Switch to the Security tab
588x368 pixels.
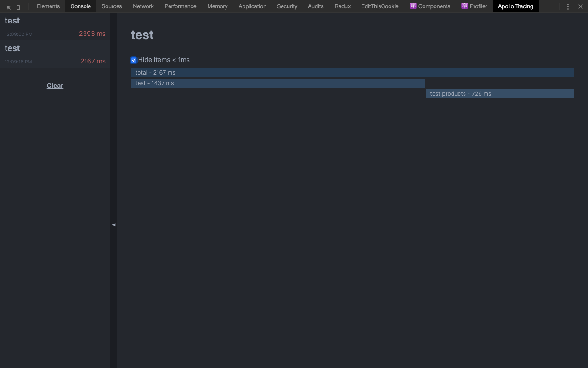(x=287, y=6)
